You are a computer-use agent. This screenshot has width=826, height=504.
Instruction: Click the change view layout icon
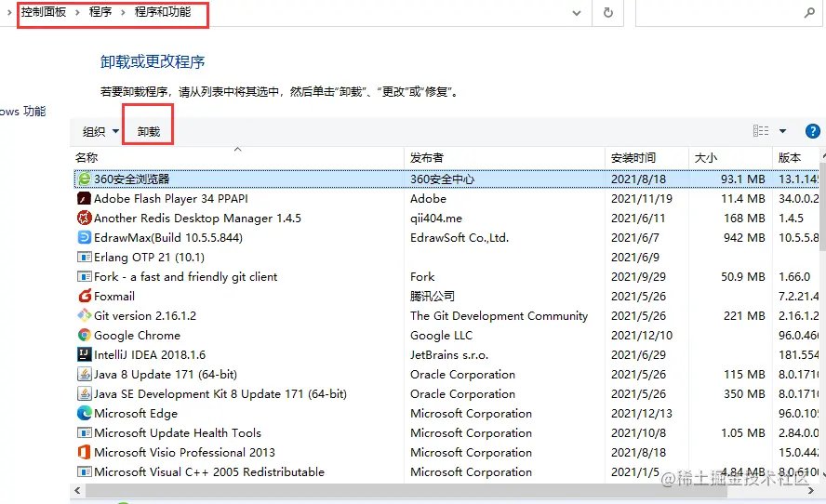[761, 130]
